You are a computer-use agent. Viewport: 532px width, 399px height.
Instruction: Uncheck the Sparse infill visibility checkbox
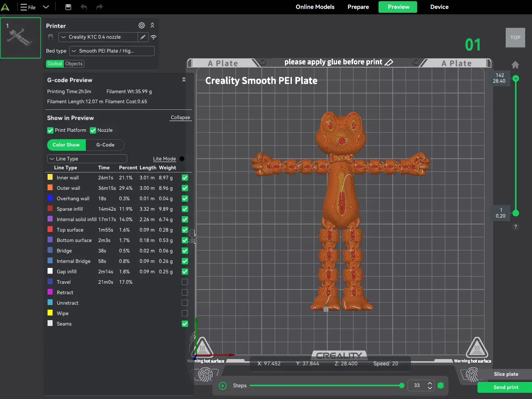(185, 209)
